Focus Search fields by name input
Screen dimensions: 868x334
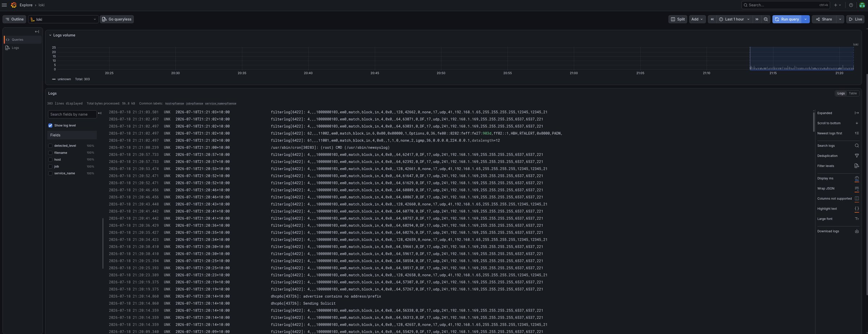(x=72, y=114)
